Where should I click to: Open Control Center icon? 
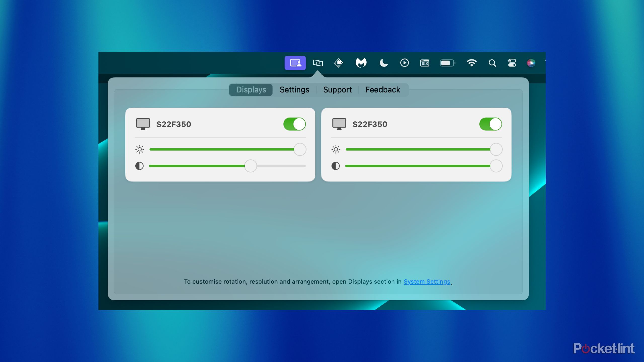click(512, 63)
